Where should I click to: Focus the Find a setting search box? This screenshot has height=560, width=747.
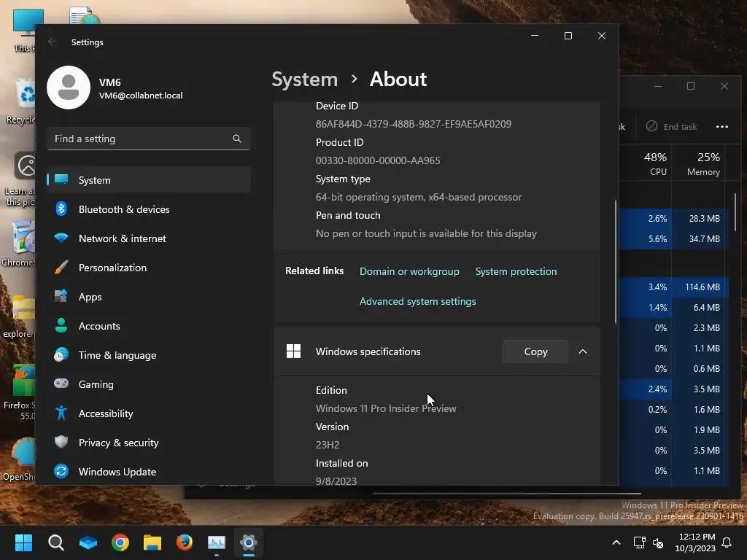click(149, 139)
